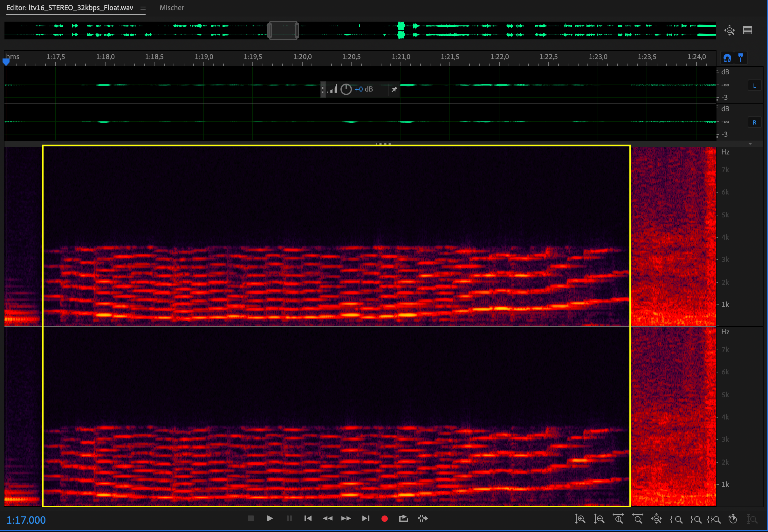Viewport: 768px width, 532px height.
Task: Click the +0 dB volume knob
Action: 346,89
